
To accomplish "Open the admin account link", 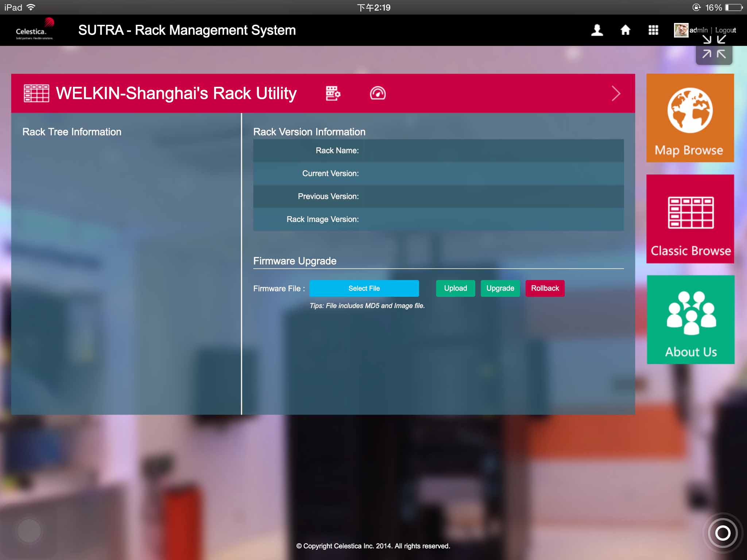I will 698,30.
